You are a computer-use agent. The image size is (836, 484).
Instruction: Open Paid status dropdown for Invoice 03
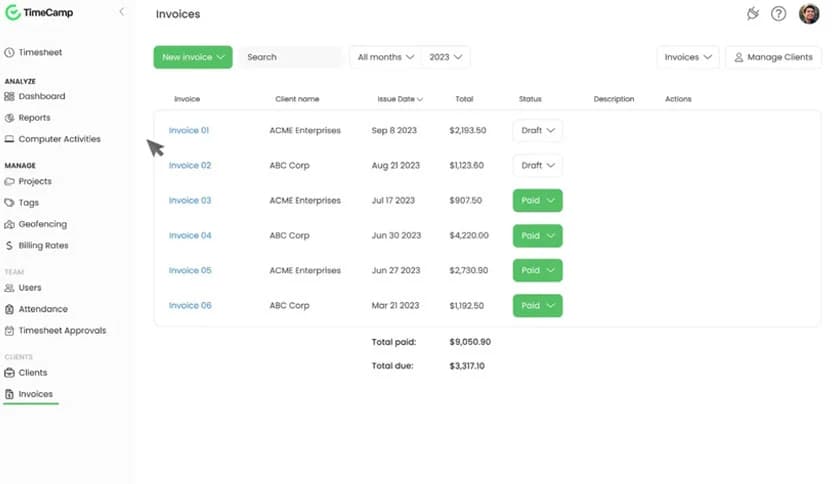pos(537,200)
